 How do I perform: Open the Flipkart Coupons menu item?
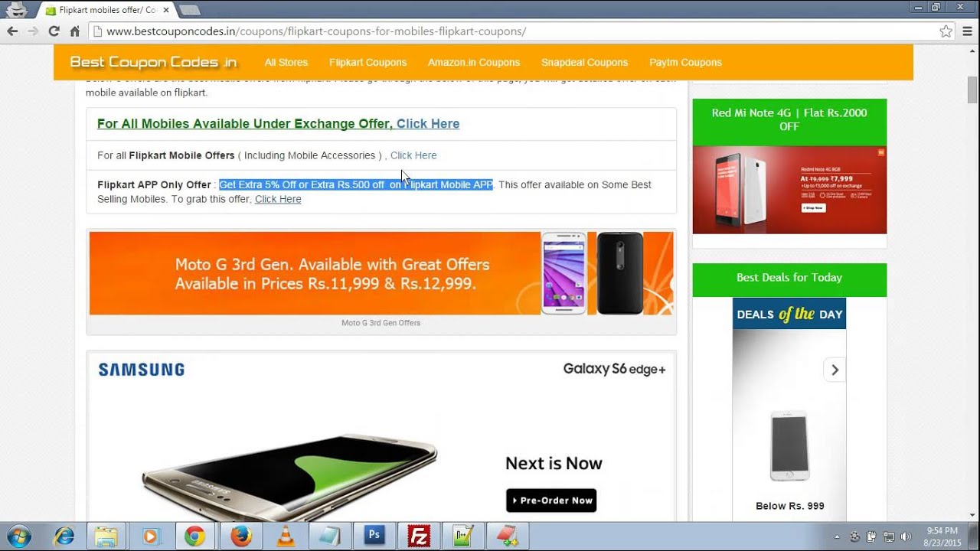368,63
